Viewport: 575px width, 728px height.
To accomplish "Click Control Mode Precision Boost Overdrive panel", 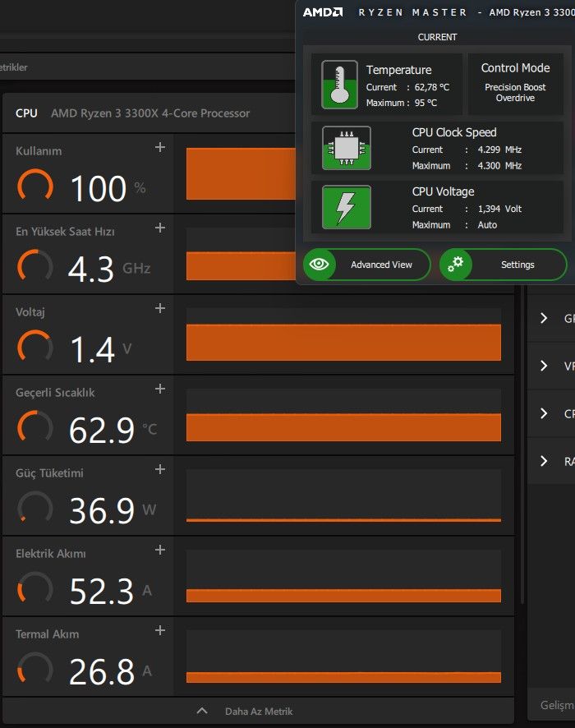I will [x=516, y=84].
